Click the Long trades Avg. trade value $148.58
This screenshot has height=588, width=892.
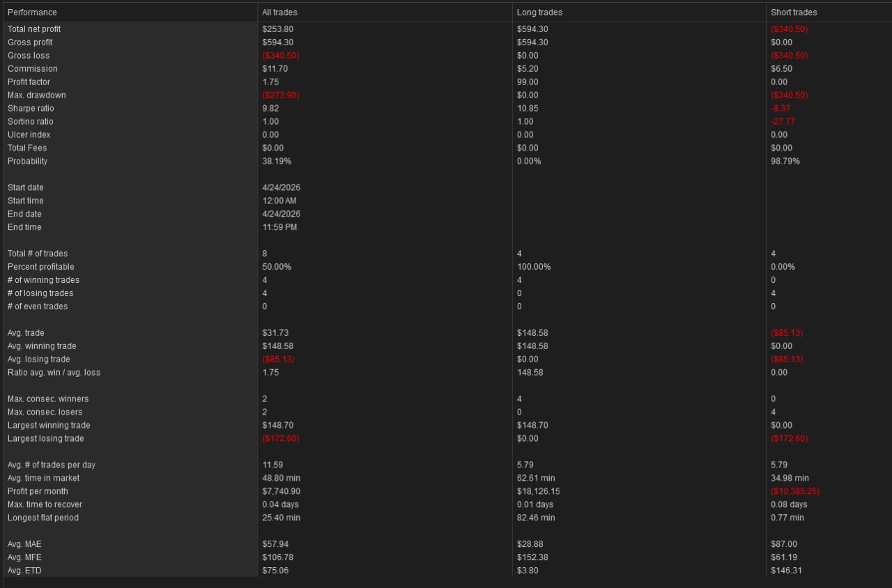(x=532, y=333)
